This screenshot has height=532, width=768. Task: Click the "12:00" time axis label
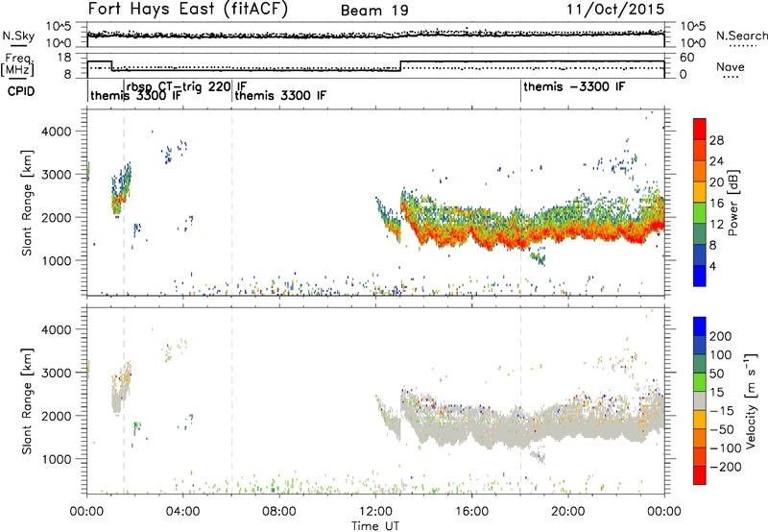point(375,512)
